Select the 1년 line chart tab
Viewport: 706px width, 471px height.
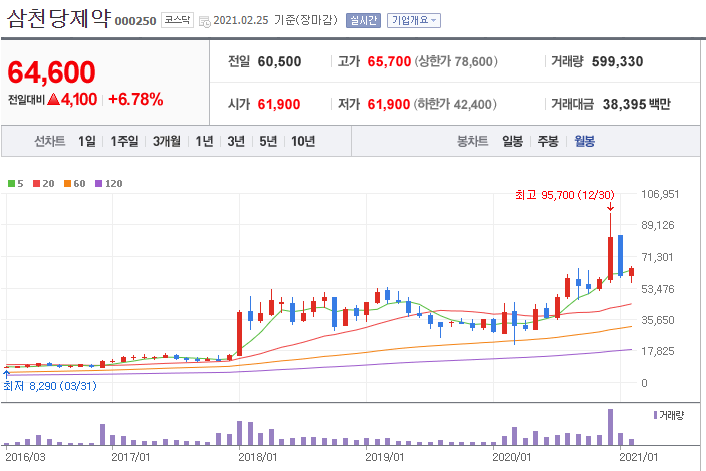[x=204, y=141]
